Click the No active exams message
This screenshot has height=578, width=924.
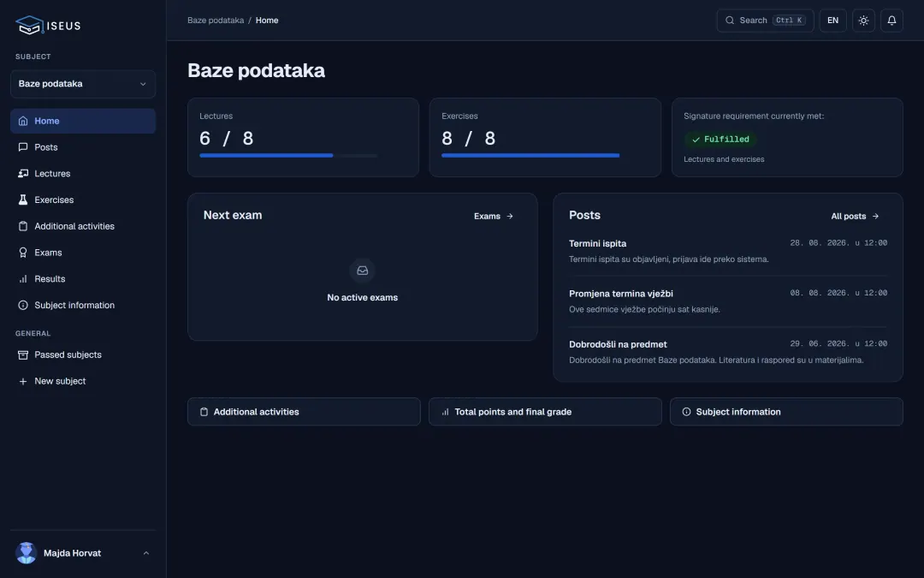point(363,298)
